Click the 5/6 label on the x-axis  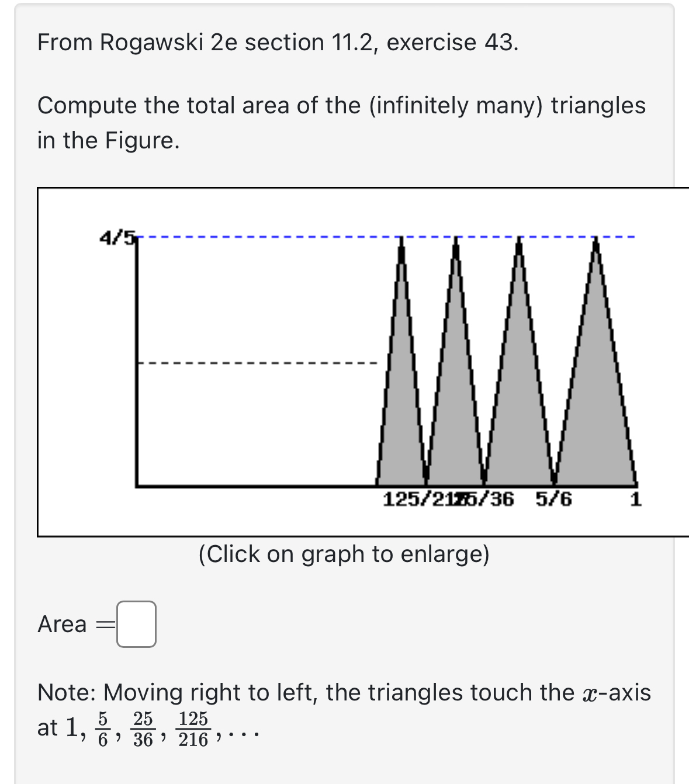(554, 499)
